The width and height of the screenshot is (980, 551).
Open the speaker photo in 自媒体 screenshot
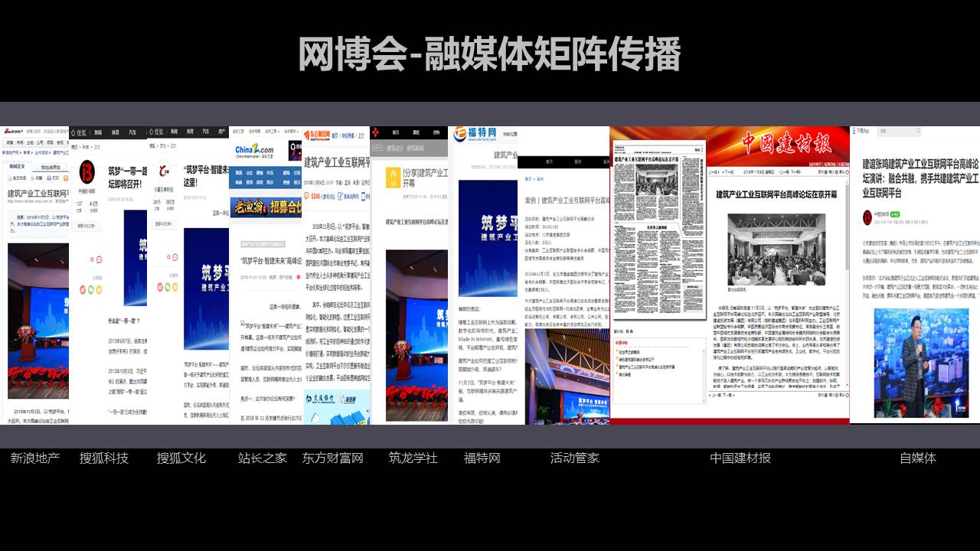pos(921,363)
